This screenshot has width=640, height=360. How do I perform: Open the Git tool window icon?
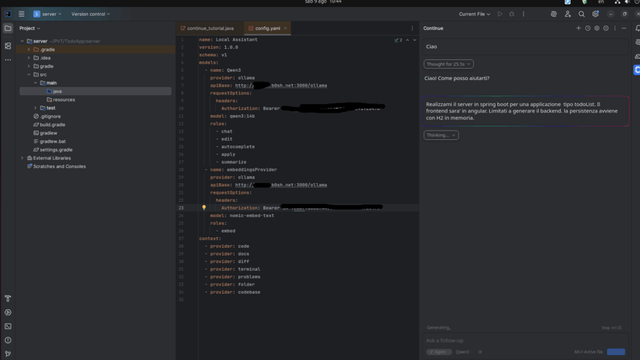(8, 353)
